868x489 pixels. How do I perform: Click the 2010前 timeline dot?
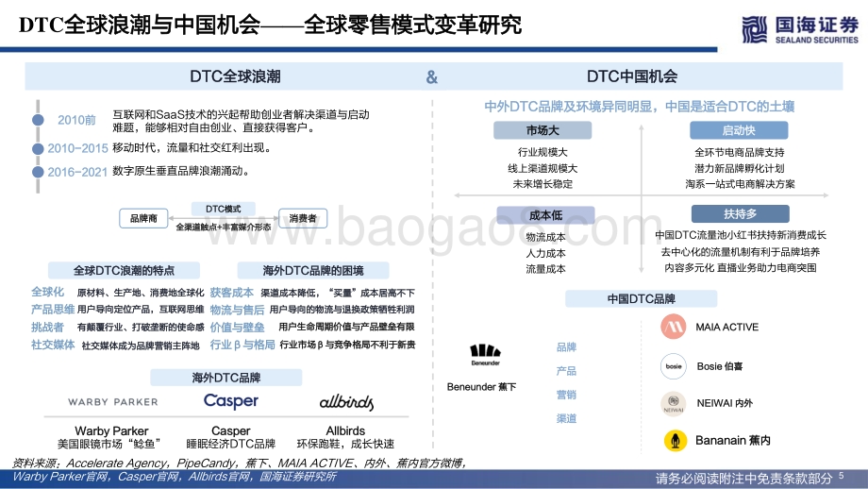click(38, 120)
